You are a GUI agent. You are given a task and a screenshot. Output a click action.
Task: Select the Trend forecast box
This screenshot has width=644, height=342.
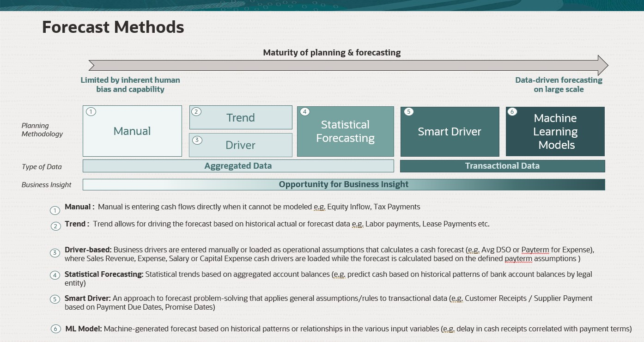point(241,117)
